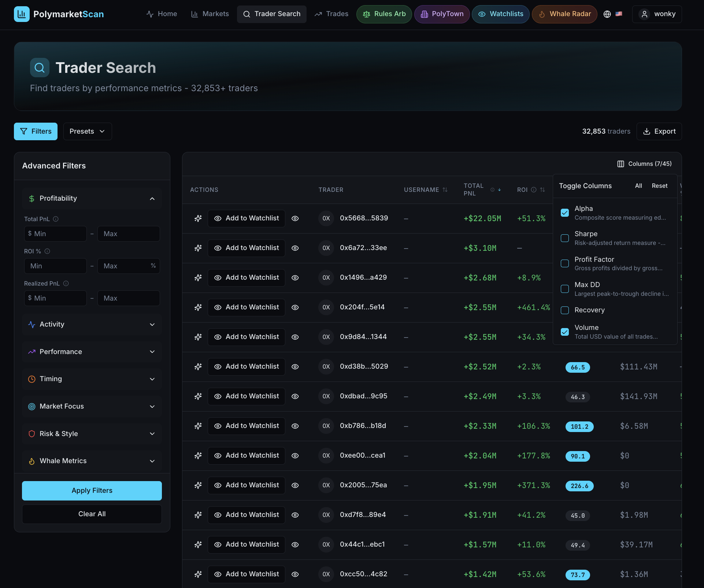Image resolution: width=704 pixels, height=588 pixels.
Task: Go to the Trades page
Action: [331, 14]
